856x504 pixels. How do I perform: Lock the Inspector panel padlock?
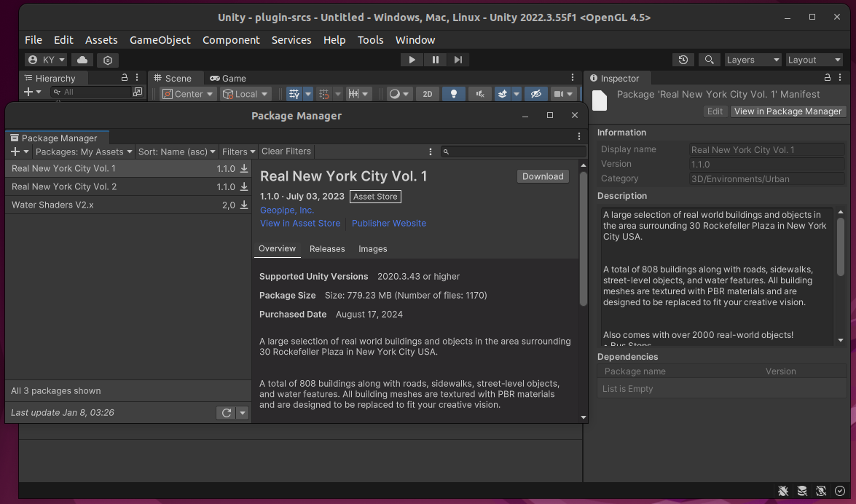click(x=828, y=77)
